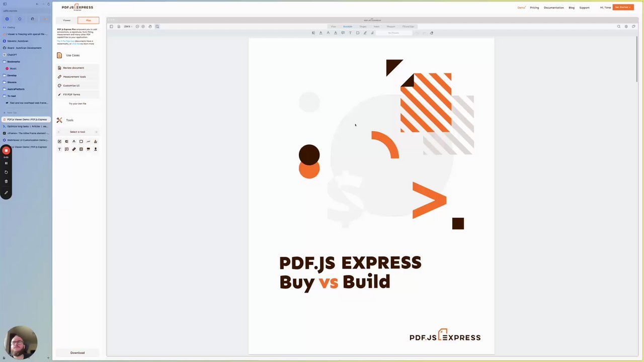Screen dimensions: 644x362
Task: Select the free text T tool in Tools grid
Action: click(x=59, y=149)
